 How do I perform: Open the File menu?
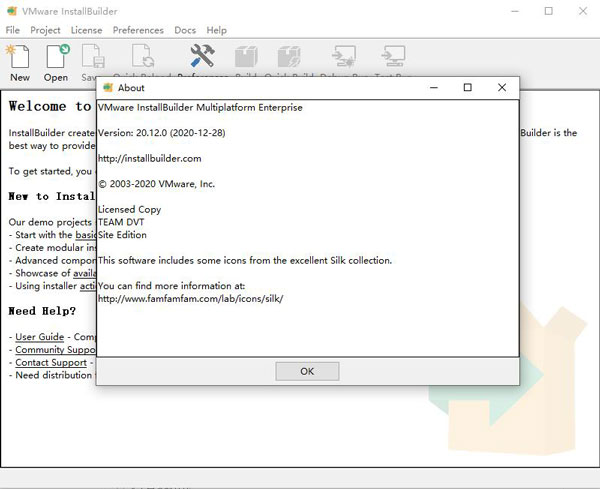pyautogui.click(x=13, y=30)
